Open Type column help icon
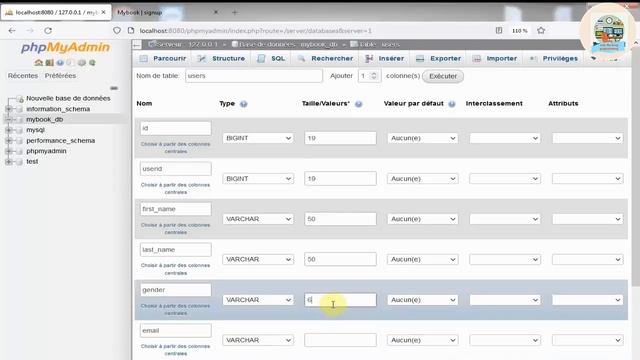640x360 pixels. [244, 104]
